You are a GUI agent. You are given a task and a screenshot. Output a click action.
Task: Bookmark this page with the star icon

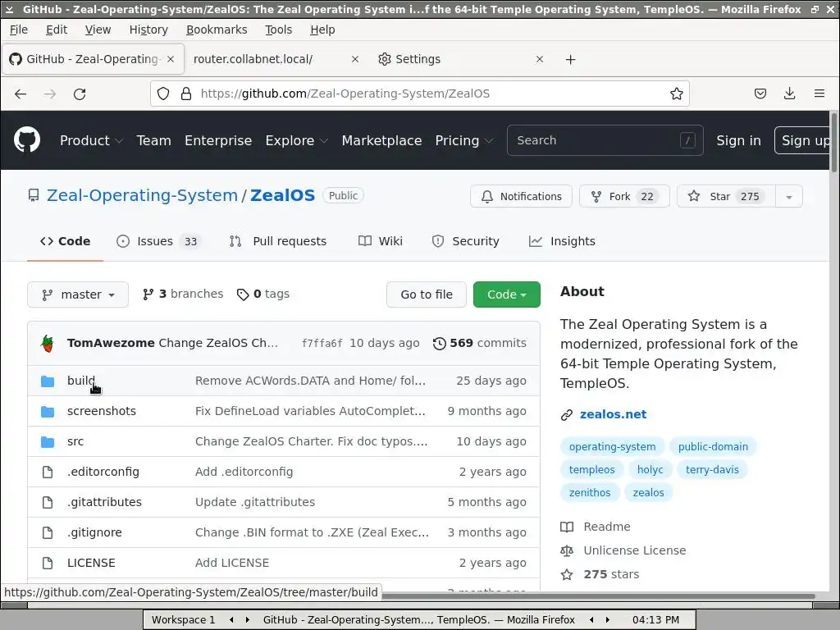pyautogui.click(x=676, y=94)
